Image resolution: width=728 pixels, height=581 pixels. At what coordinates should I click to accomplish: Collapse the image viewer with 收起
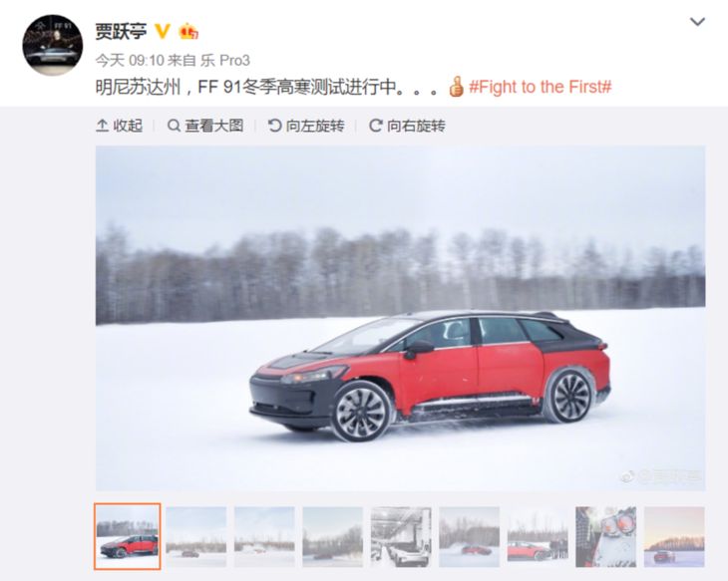click(120, 126)
